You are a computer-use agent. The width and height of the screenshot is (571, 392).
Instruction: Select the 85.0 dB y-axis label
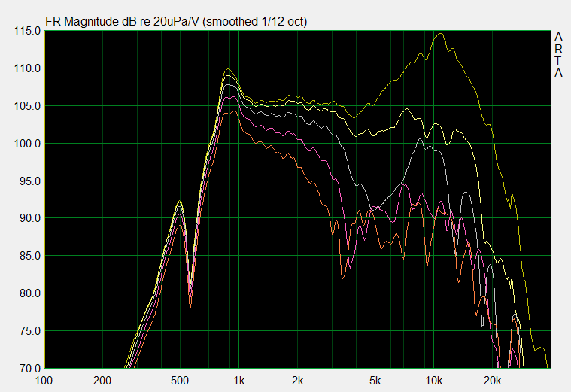pos(30,256)
